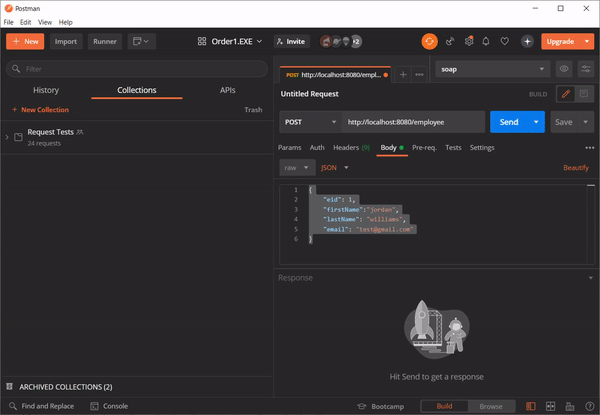Screen dimensions: 600x415
Task: Toggle the sidebar layout icon
Action: (531, 406)
